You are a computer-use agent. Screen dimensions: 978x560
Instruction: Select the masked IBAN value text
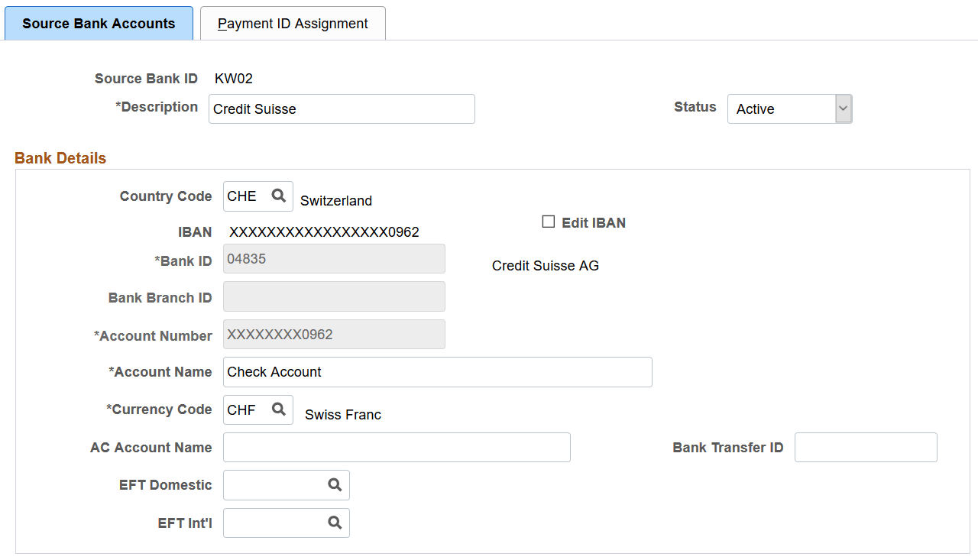(x=322, y=231)
